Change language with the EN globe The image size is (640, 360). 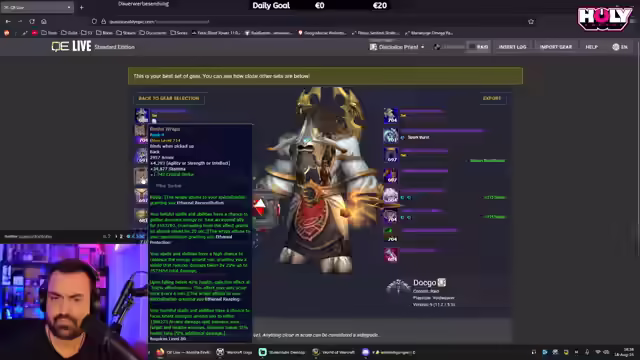tap(620, 47)
